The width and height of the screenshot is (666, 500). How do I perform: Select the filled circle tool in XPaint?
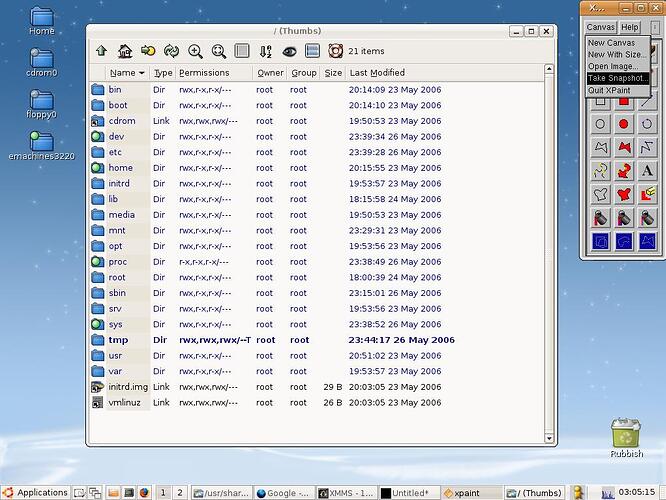(623, 124)
